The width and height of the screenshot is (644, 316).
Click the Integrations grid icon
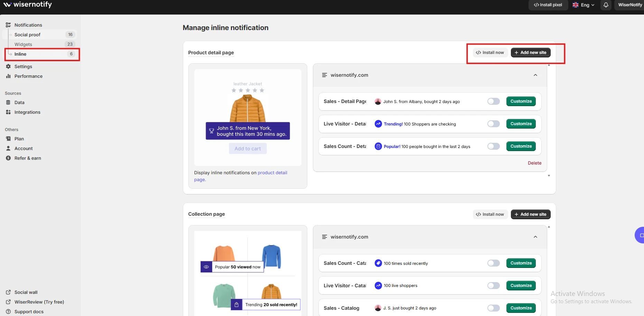click(8, 112)
